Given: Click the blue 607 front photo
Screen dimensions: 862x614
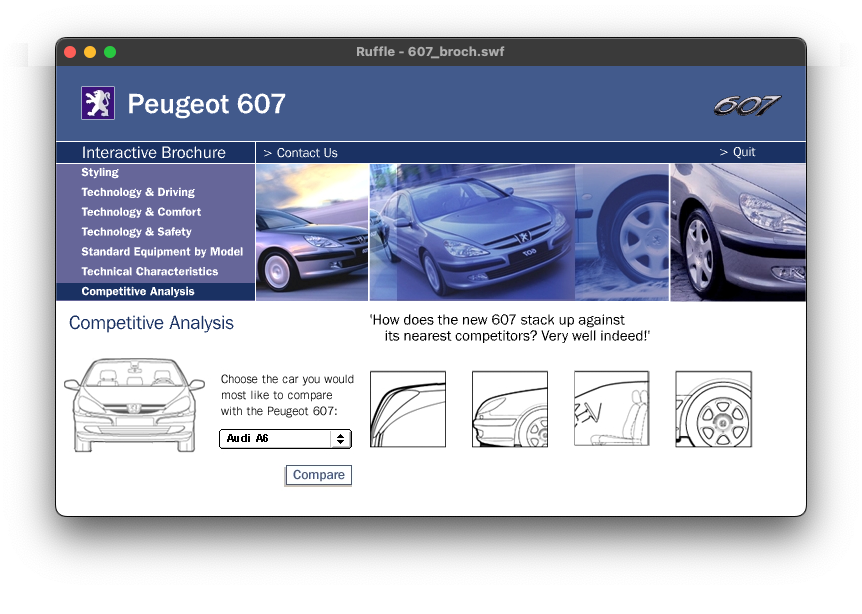Looking at the screenshot, I should (x=472, y=232).
